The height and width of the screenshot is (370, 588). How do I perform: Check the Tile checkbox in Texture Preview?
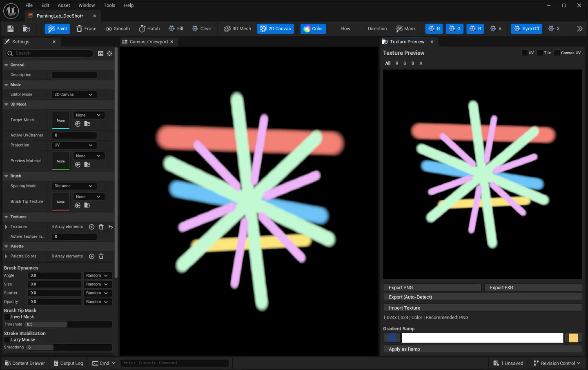click(540, 53)
